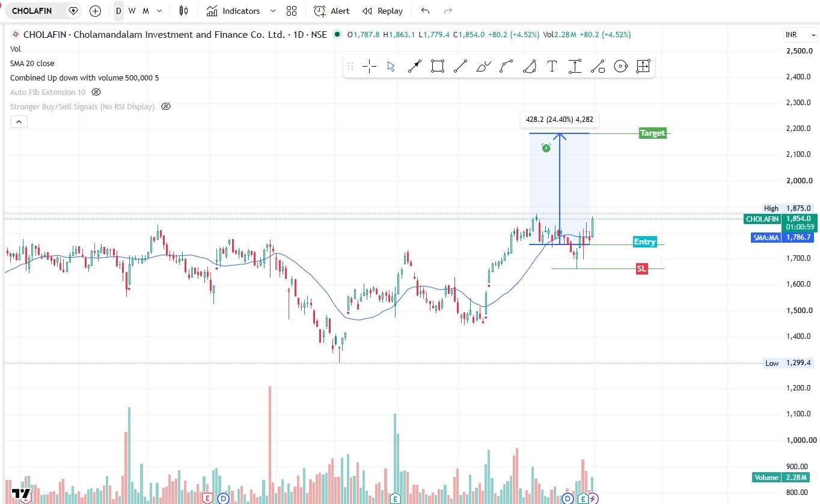This screenshot has height=504, width=820.
Task: Switch to the W weekly timeframe
Action: coord(132,11)
